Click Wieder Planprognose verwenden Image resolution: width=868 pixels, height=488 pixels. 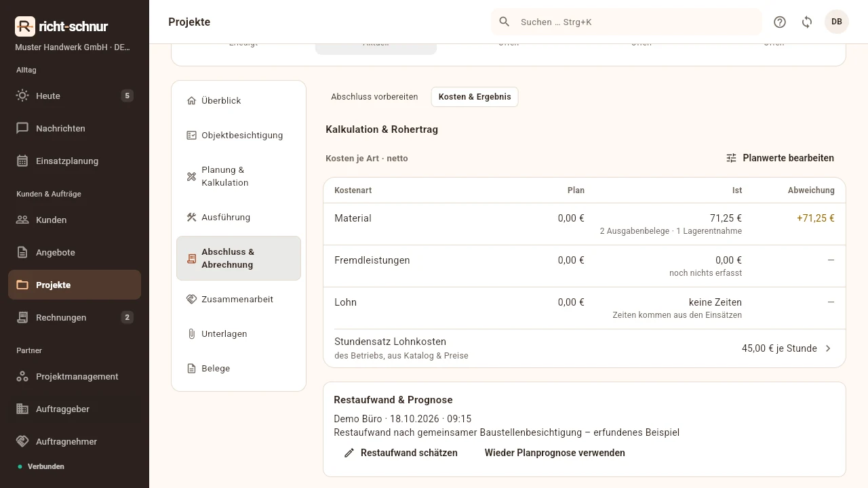tap(555, 453)
